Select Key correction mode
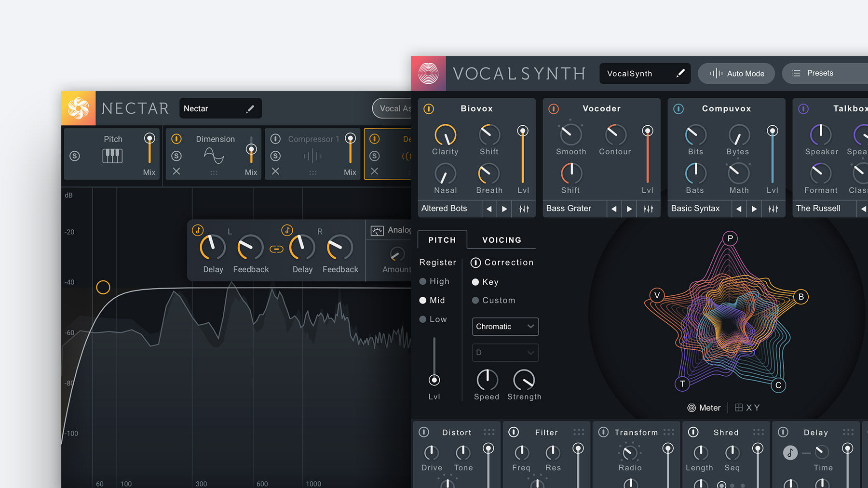Image resolution: width=868 pixels, height=488 pixels. (x=485, y=282)
